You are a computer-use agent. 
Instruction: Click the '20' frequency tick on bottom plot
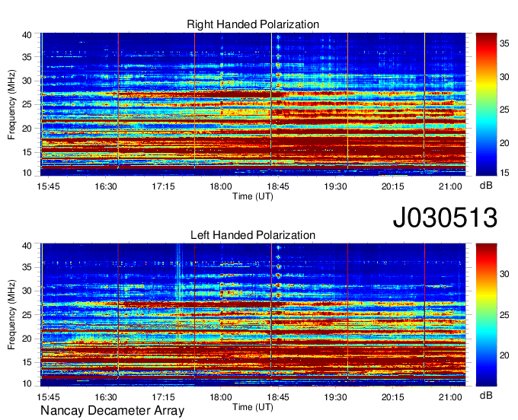(x=27, y=339)
